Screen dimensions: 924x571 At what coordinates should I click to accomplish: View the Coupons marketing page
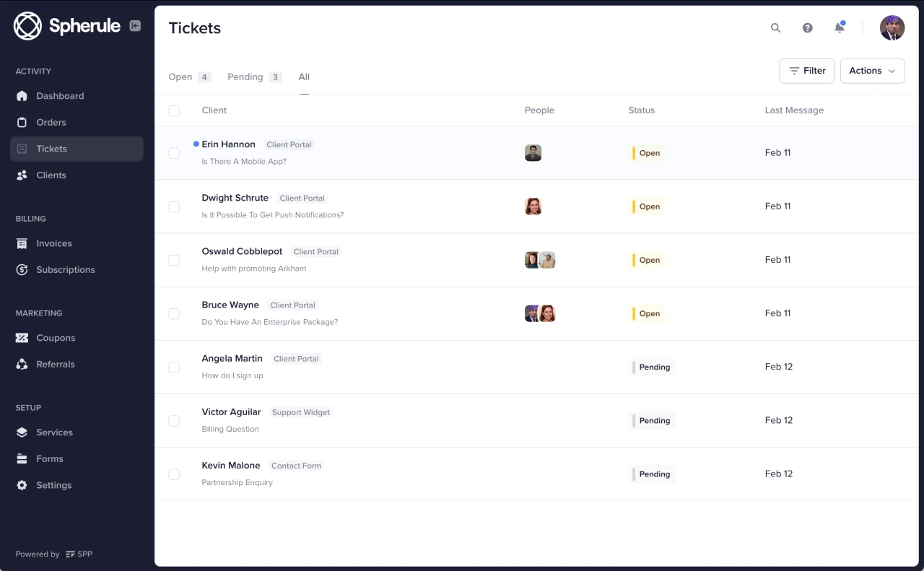[x=56, y=338]
